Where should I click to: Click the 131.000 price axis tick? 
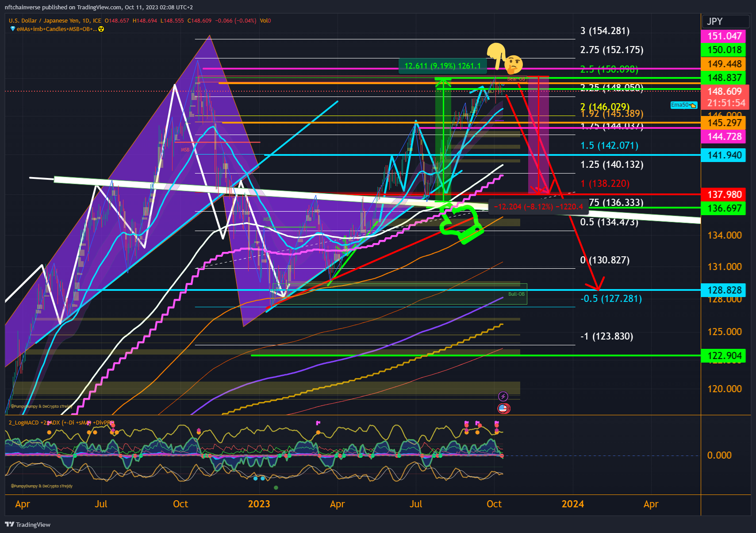(725, 266)
